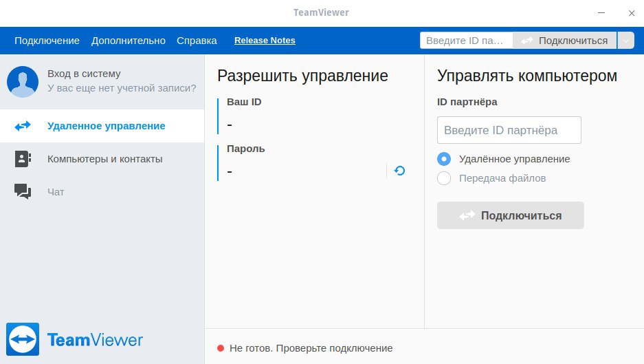
Task: Open the Дополнительно menu
Action: [x=128, y=41]
